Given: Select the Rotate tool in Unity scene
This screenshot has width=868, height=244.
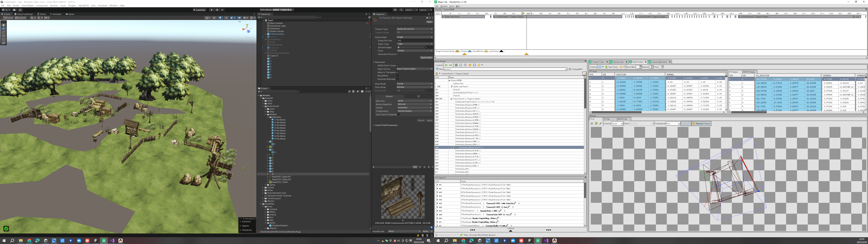Looking at the screenshot, I should point(4,32).
